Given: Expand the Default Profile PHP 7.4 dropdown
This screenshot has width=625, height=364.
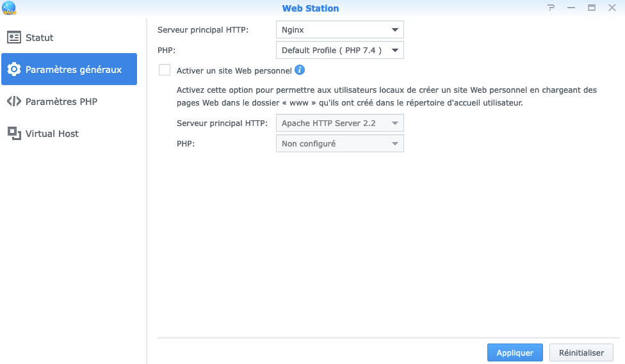Looking at the screenshot, I should coord(339,51).
